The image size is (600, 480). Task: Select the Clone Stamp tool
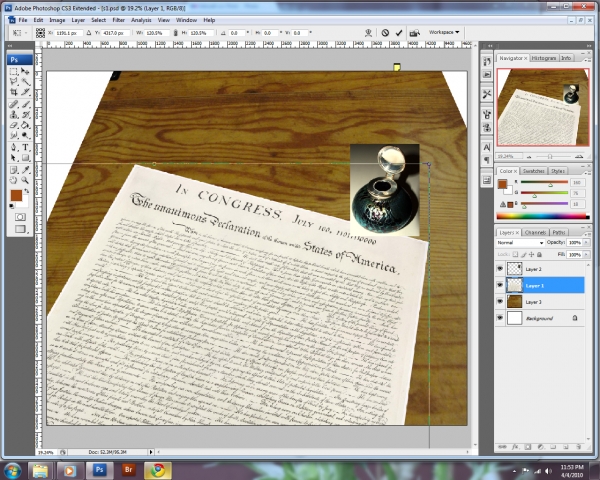14,114
